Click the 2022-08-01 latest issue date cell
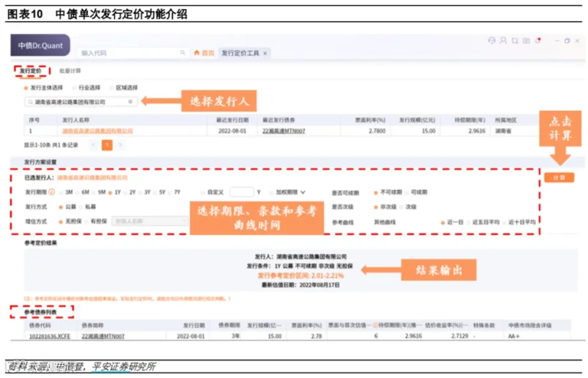588x378 pixels. [232, 131]
